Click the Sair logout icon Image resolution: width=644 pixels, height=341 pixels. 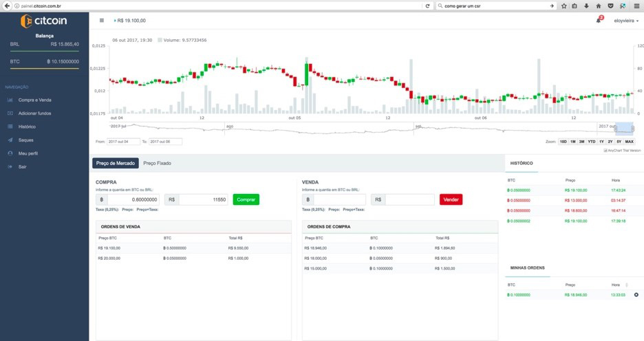tap(10, 166)
